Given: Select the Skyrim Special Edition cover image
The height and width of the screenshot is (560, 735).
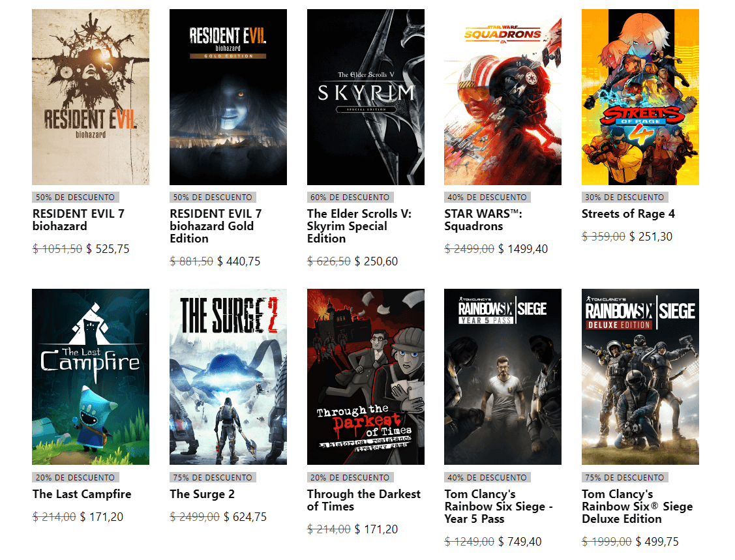Looking at the screenshot, I should (x=366, y=97).
